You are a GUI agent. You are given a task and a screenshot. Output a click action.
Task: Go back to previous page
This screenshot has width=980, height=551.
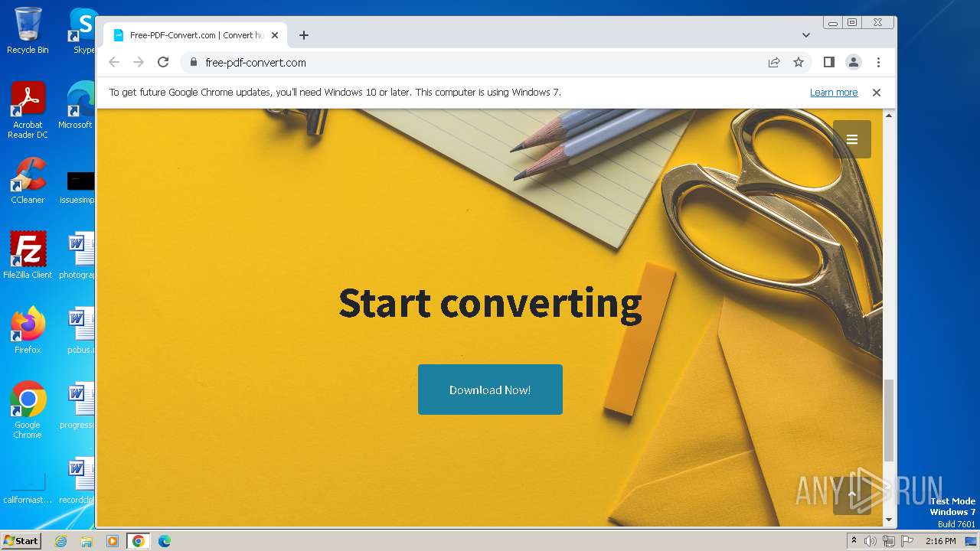[x=114, y=62]
